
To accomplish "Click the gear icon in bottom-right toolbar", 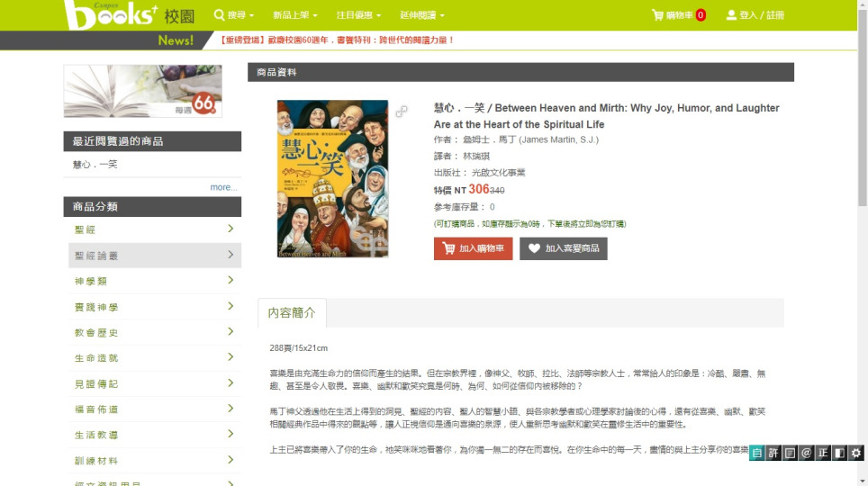I will pyautogui.click(x=856, y=454).
